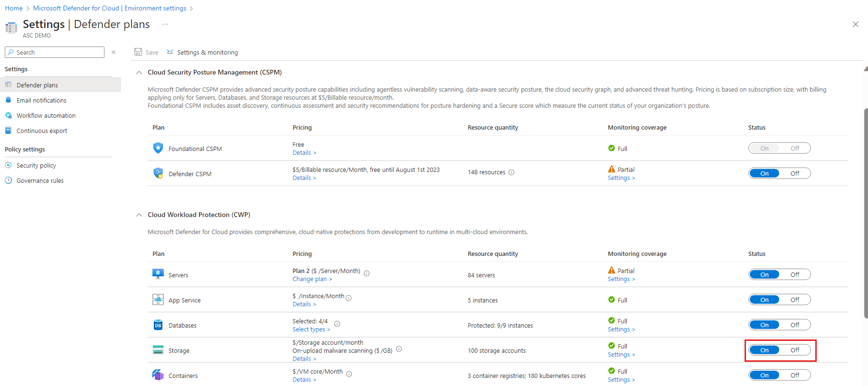Click Select types link for Databases

pyautogui.click(x=311, y=330)
